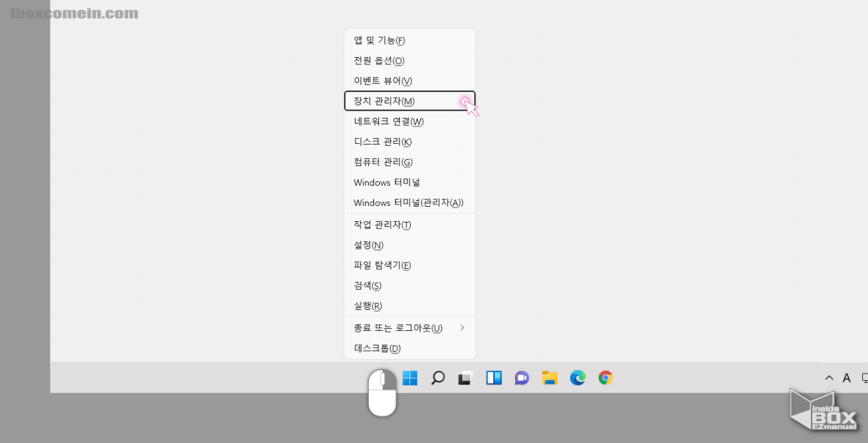The width and height of the screenshot is (868, 443).
Task: Launch the Chat app from taskbar
Action: point(522,378)
